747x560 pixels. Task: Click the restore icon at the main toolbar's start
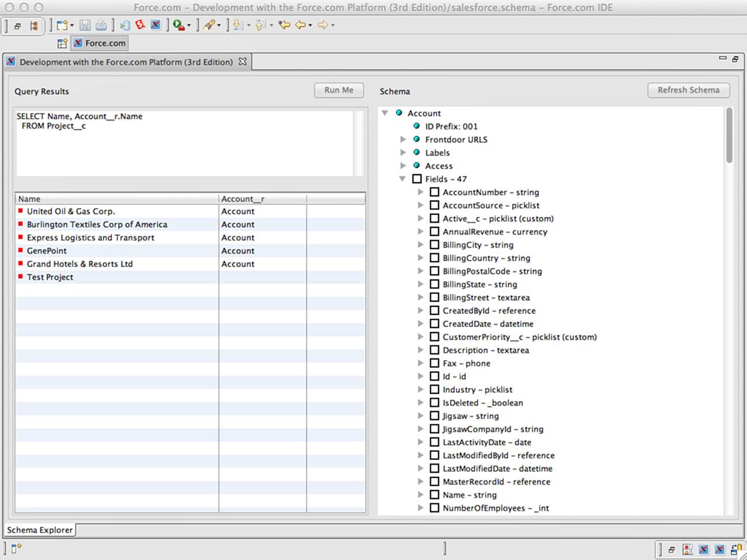coord(18,26)
